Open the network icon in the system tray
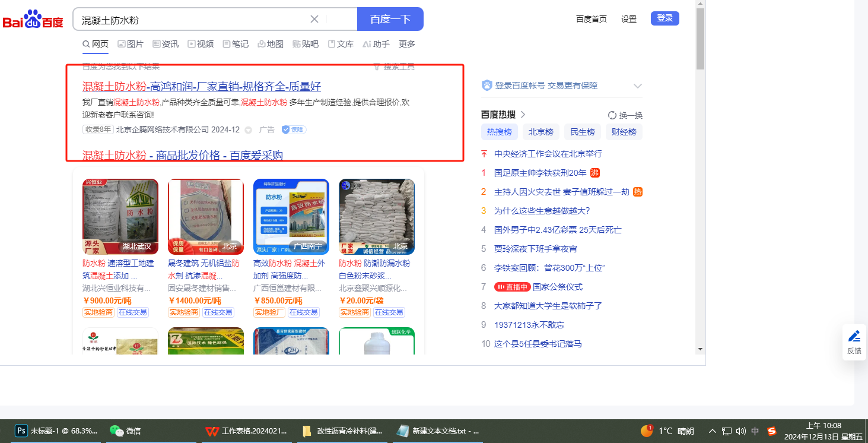The height and width of the screenshot is (443, 868). [727, 431]
